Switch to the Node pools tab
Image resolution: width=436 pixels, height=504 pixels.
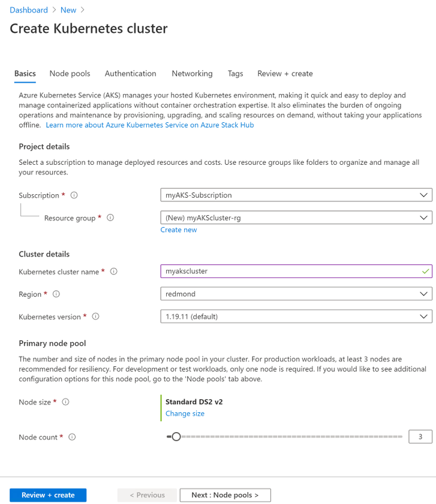[x=70, y=74]
